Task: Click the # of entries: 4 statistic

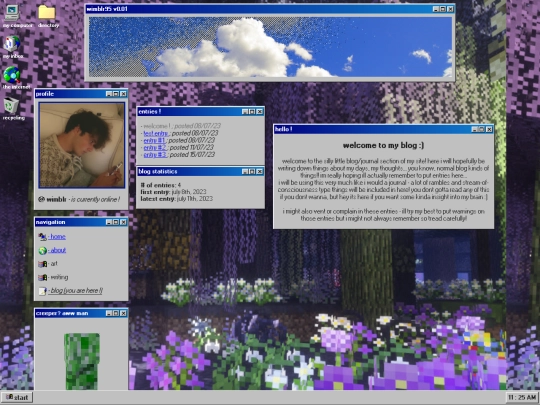Action: (x=160, y=185)
